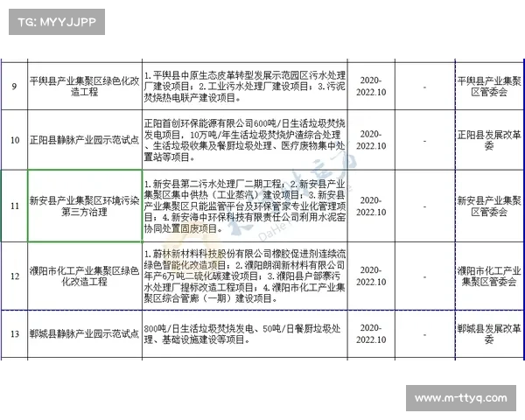Click the 正阳县发展改革委 agency cell

(486, 140)
